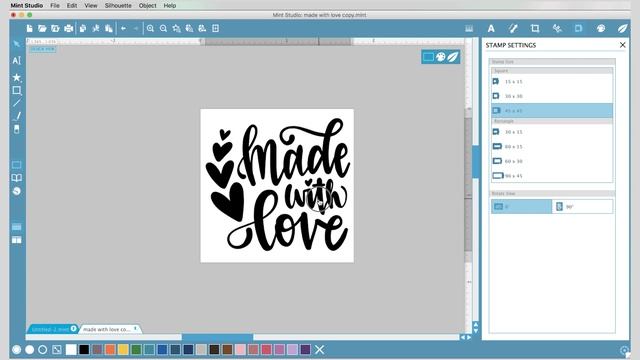Open the Help menu

[x=170, y=6]
